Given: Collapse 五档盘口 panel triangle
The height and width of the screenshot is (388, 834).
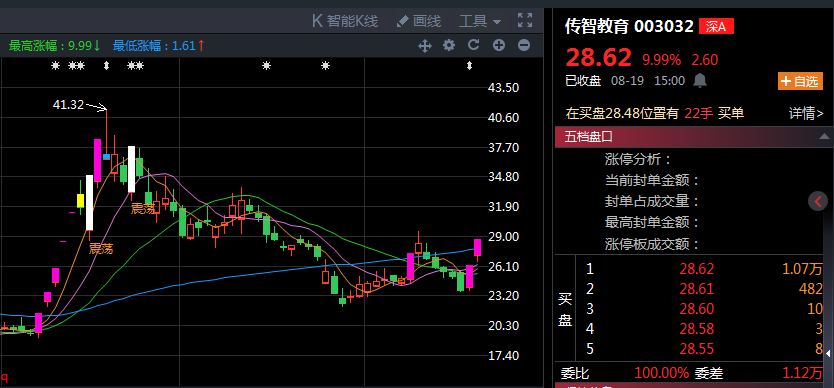Looking at the screenshot, I should [824, 137].
